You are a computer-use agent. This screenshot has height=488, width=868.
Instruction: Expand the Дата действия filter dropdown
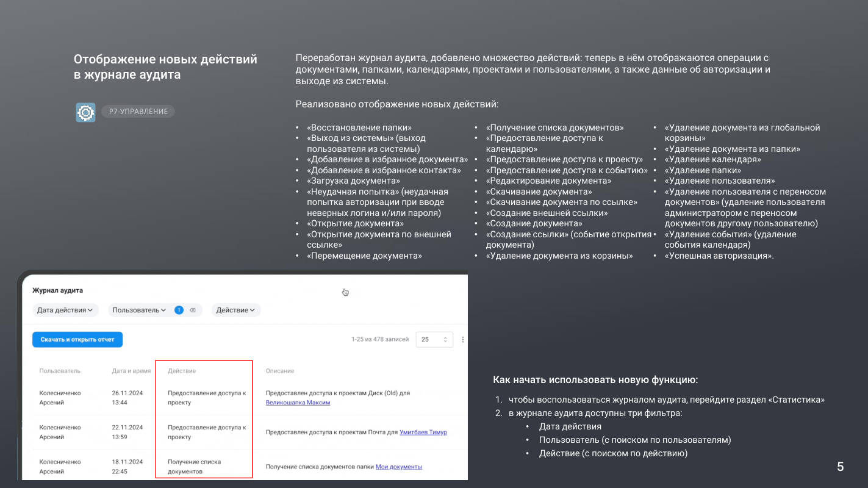[65, 310]
